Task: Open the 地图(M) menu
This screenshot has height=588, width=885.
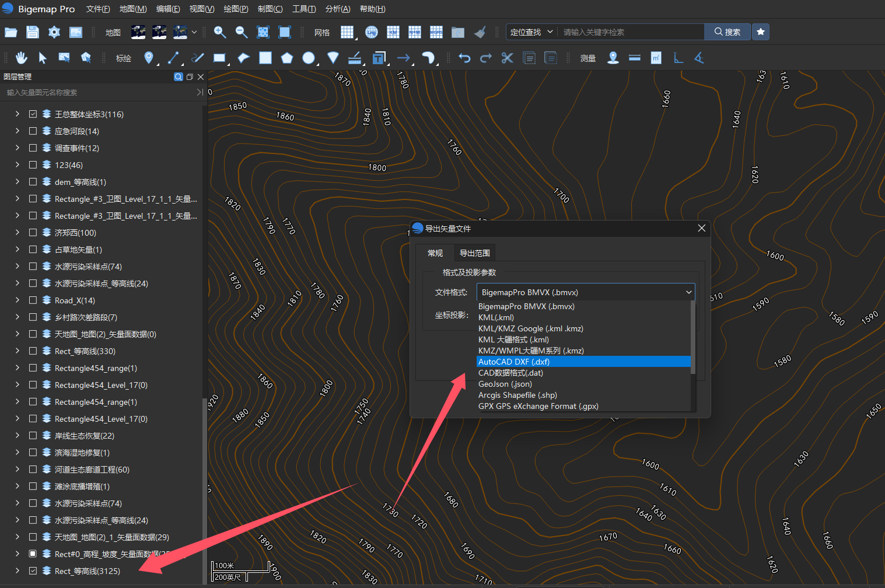Action: [133, 9]
